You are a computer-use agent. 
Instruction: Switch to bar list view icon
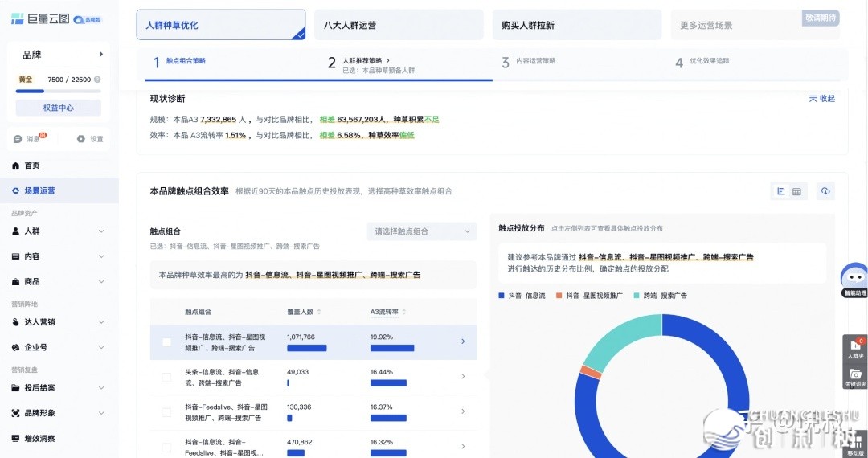[x=781, y=191]
